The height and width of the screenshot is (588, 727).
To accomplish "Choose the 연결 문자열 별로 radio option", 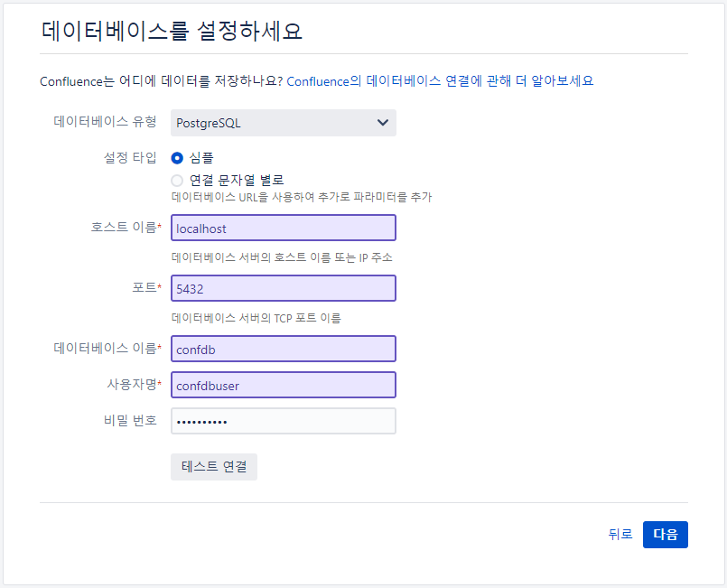I will 177,180.
